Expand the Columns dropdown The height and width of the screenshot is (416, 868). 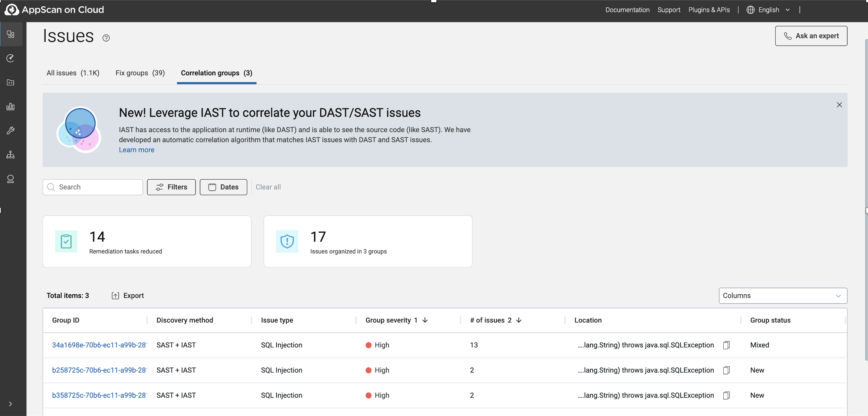783,296
